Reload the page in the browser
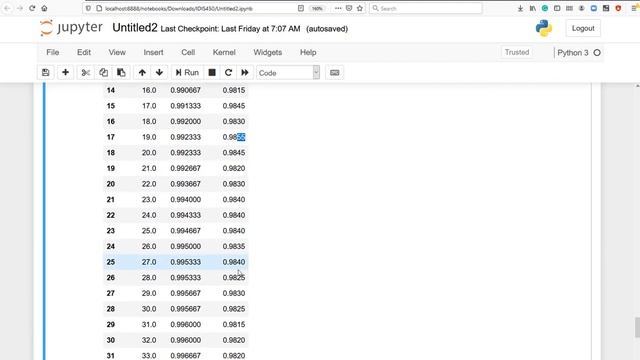This screenshot has height=360, width=640. pos(32,8)
